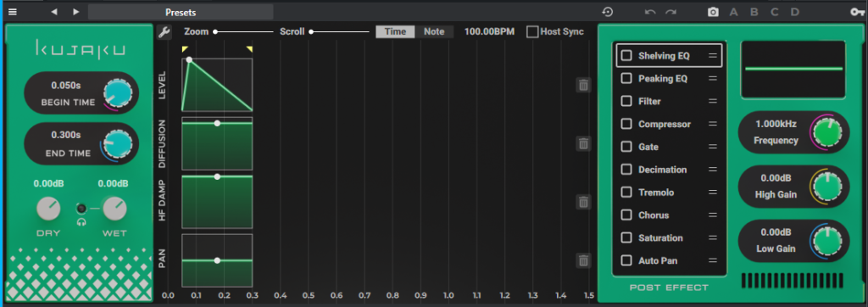Screen dimensions: 868x307
Task: Click the Shelving EQ reorder handle
Action: (712, 55)
